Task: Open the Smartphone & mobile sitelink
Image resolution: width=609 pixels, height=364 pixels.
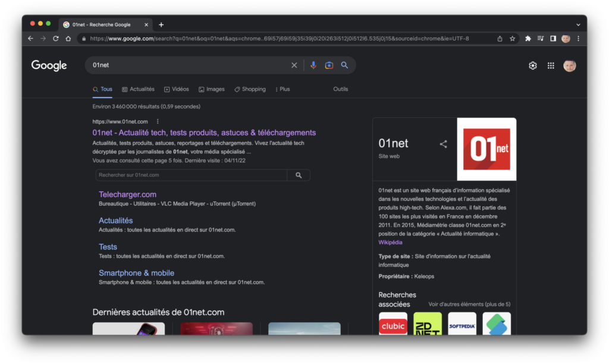Action: pos(136,273)
